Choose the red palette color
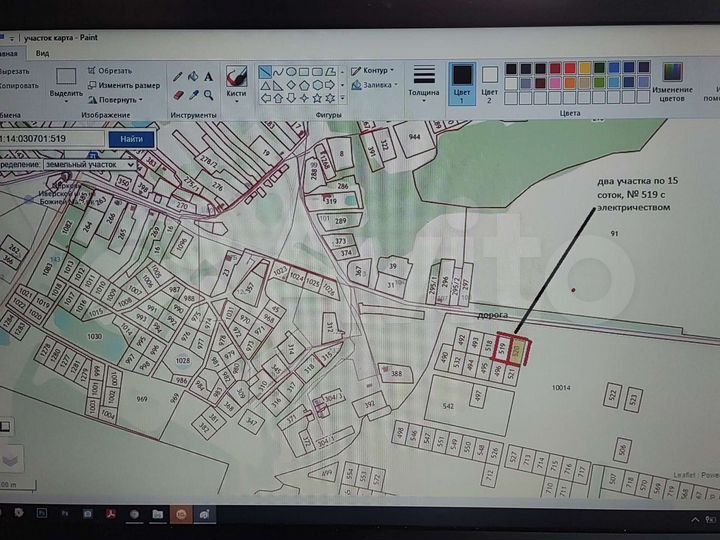The image size is (720, 540). [570, 69]
